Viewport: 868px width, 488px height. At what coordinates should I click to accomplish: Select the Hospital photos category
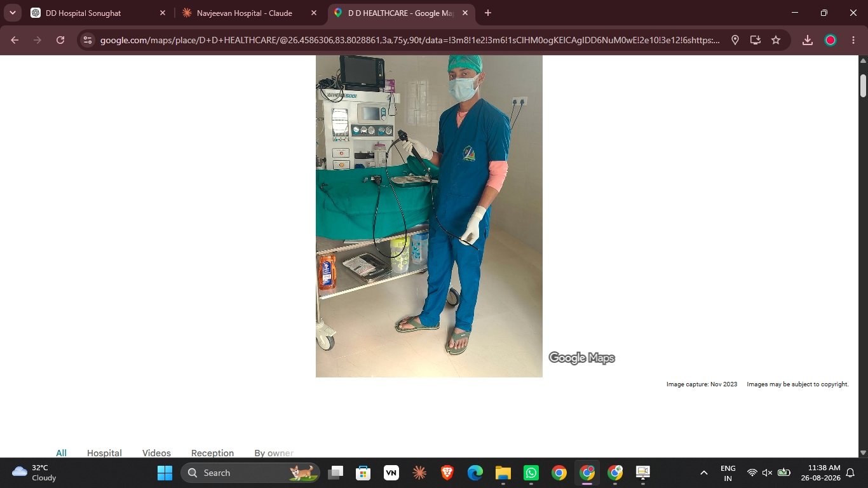coord(104,453)
